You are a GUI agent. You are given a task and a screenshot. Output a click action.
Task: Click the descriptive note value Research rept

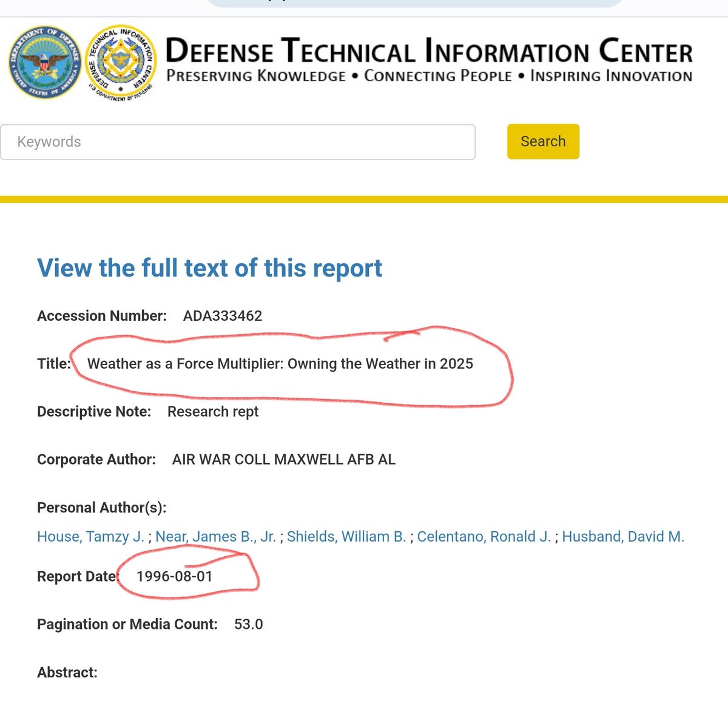pos(213,412)
